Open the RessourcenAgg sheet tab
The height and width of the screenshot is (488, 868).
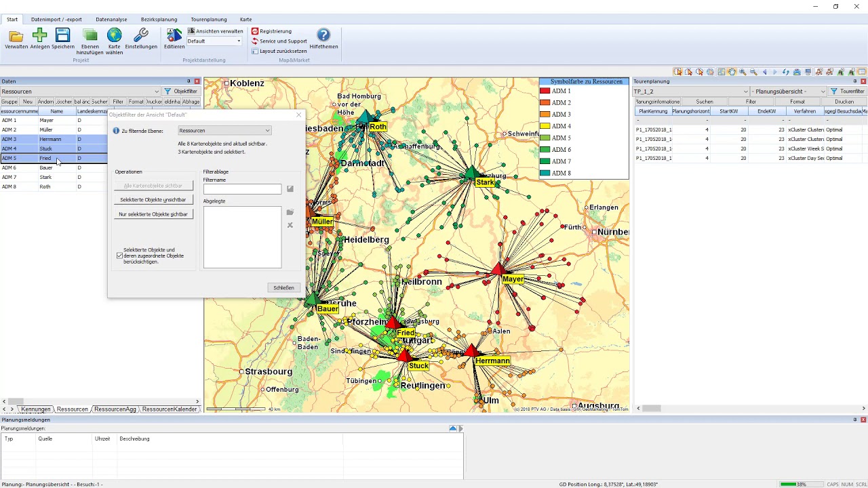point(115,409)
